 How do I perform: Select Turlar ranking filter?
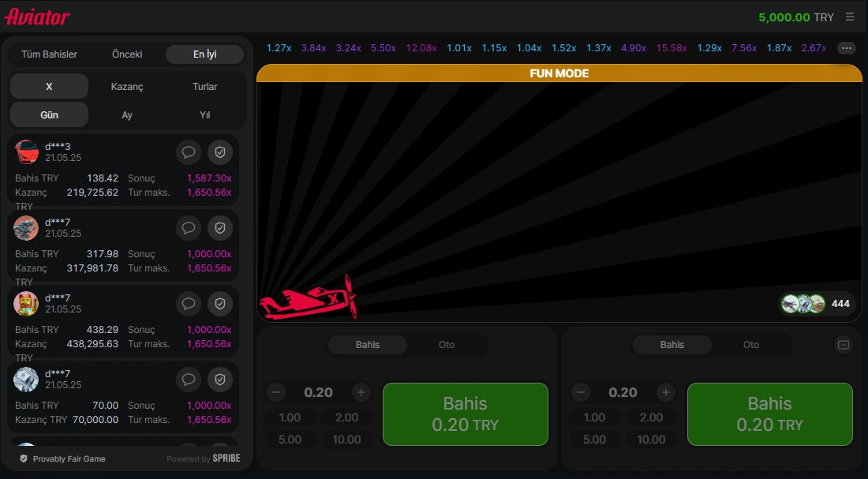[x=205, y=86]
